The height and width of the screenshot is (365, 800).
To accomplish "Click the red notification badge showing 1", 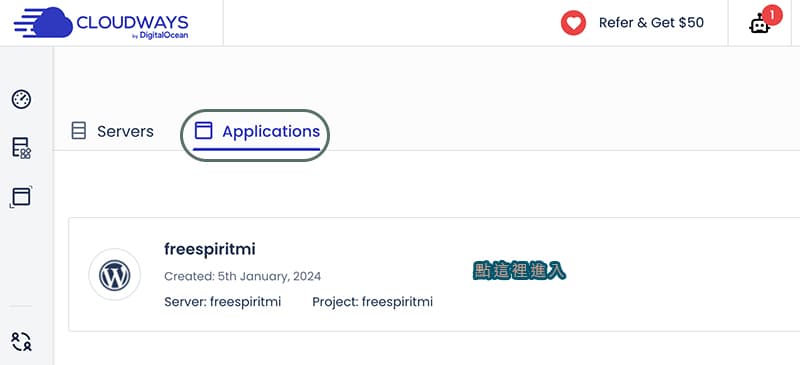I will pos(772,15).
